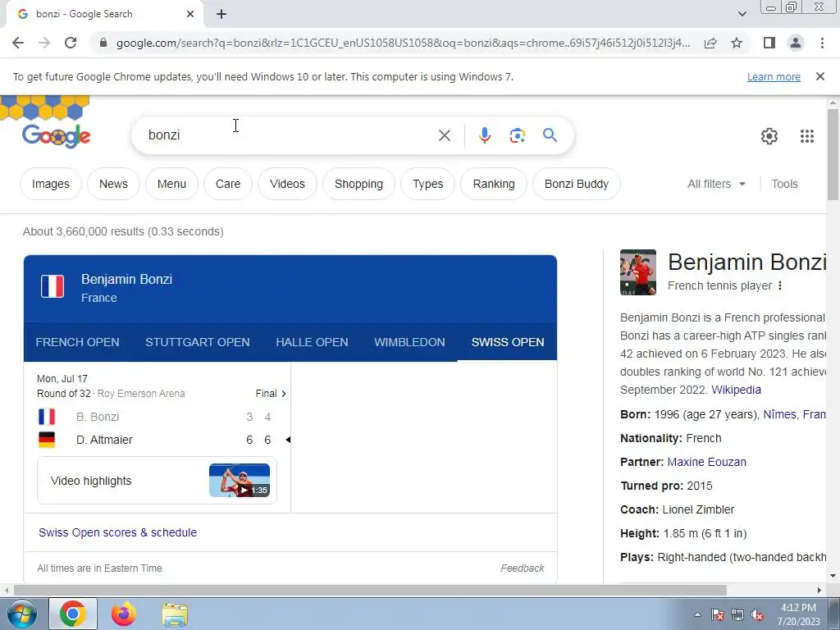Submit search with the magnifier icon
The height and width of the screenshot is (630, 840).
550,135
